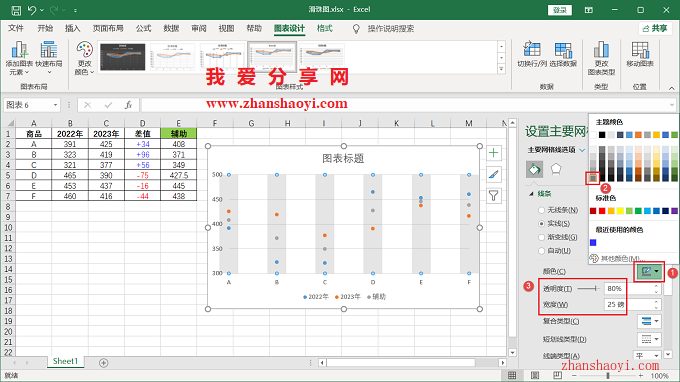Open the Name Box dropdown arrow
This screenshot has height=382, width=680.
pos(56,105)
